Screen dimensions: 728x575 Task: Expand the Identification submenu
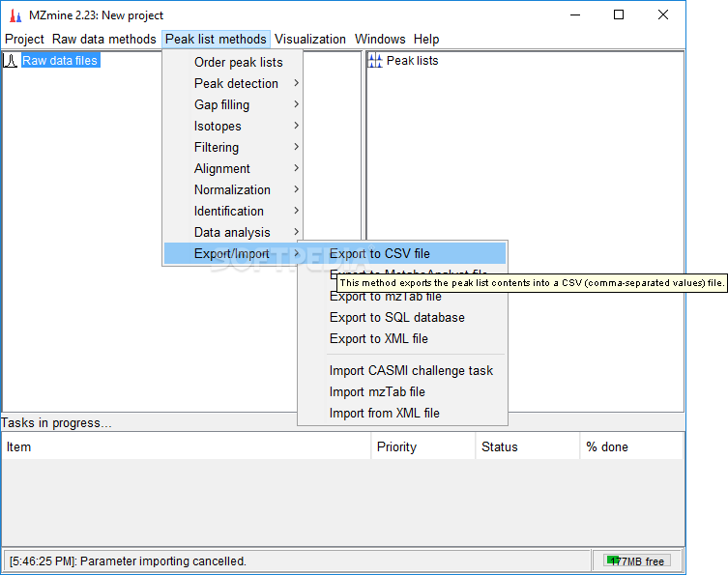tap(233, 212)
